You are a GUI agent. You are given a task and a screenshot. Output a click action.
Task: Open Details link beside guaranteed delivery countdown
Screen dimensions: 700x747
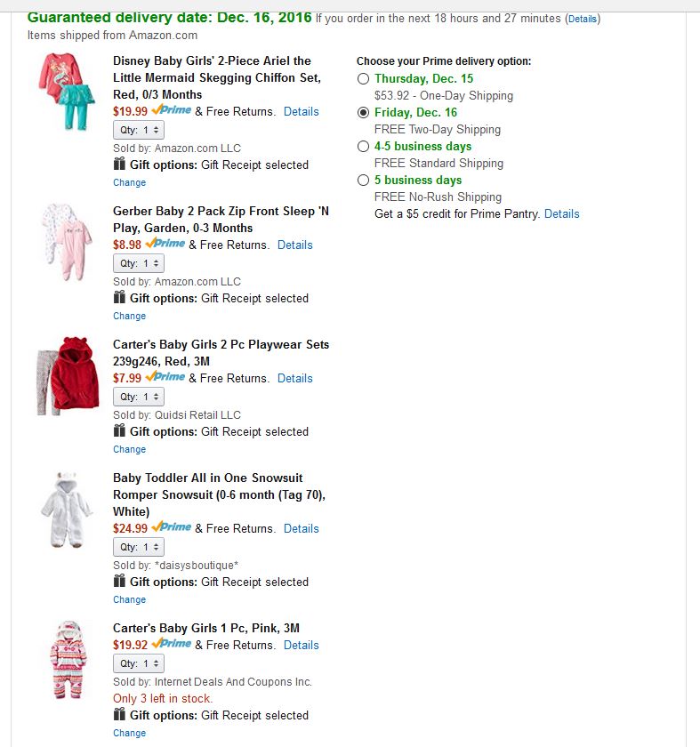[x=583, y=19]
